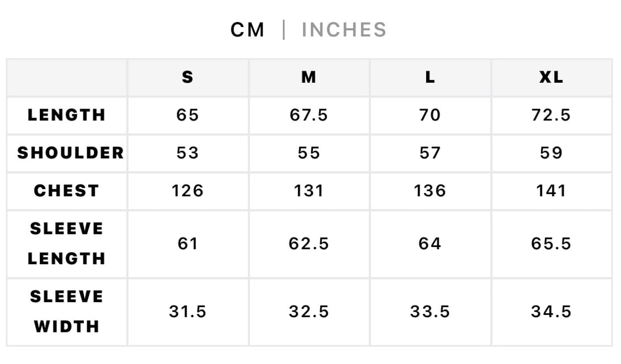This screenshot has width=621, height=364.
Task: Click chest value 136 for size L
Action: [x=429, y=191]
